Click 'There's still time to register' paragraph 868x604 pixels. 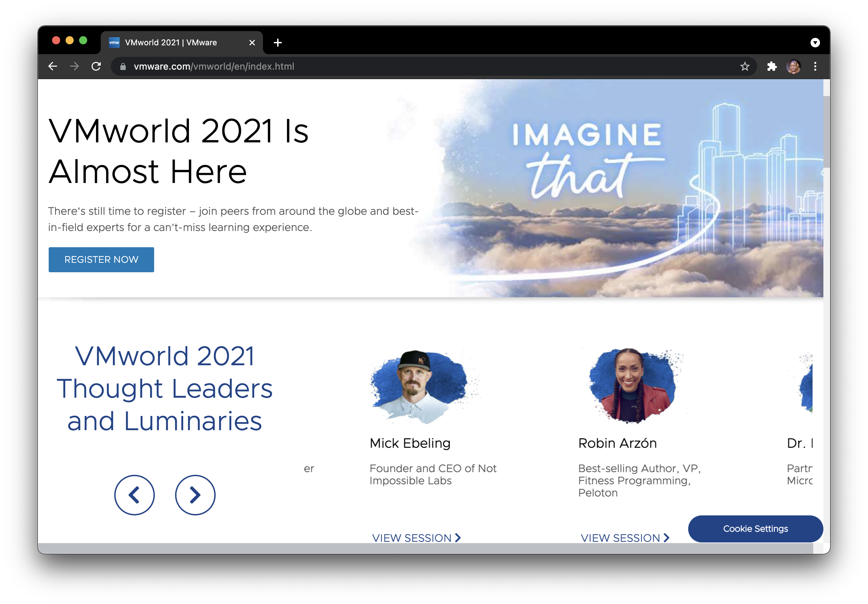coord(233,219)
